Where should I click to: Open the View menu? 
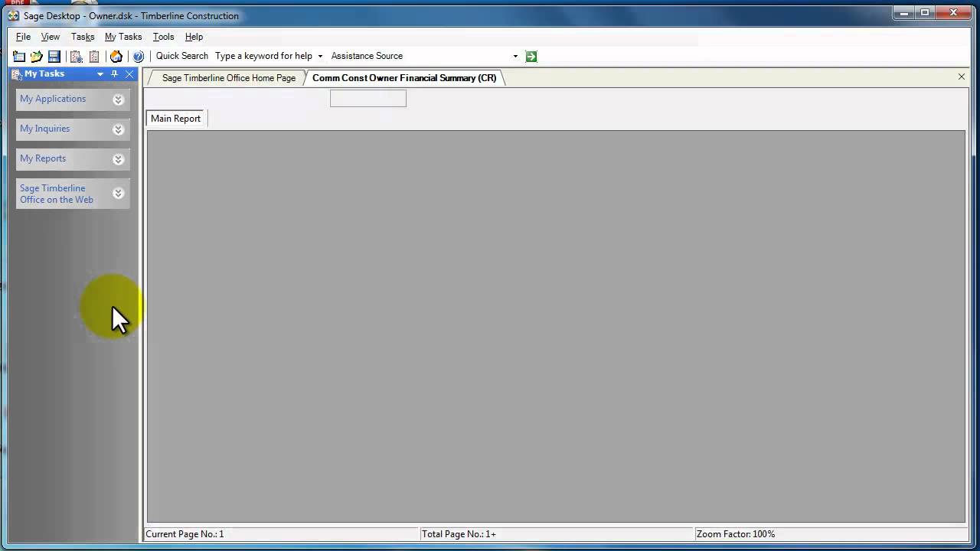(x=51, y=37)
